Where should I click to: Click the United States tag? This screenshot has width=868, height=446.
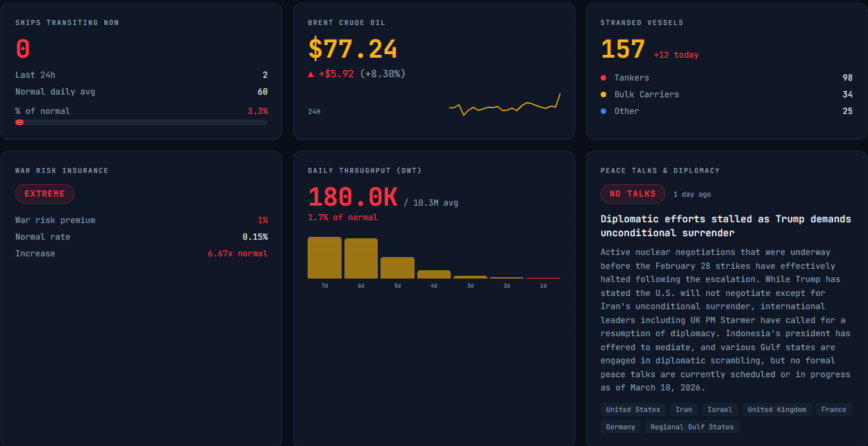(x=633, y=410)
